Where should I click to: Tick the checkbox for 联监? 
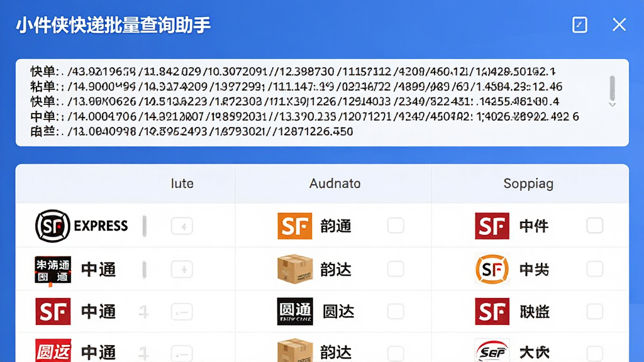pyautogui.click(x=595, y=311)
